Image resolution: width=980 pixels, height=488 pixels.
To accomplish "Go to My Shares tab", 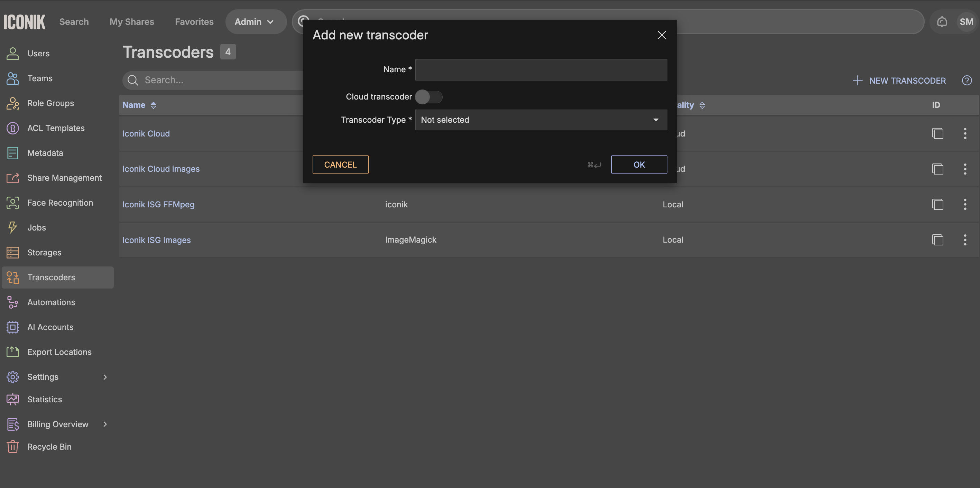I will coord(132,22).
